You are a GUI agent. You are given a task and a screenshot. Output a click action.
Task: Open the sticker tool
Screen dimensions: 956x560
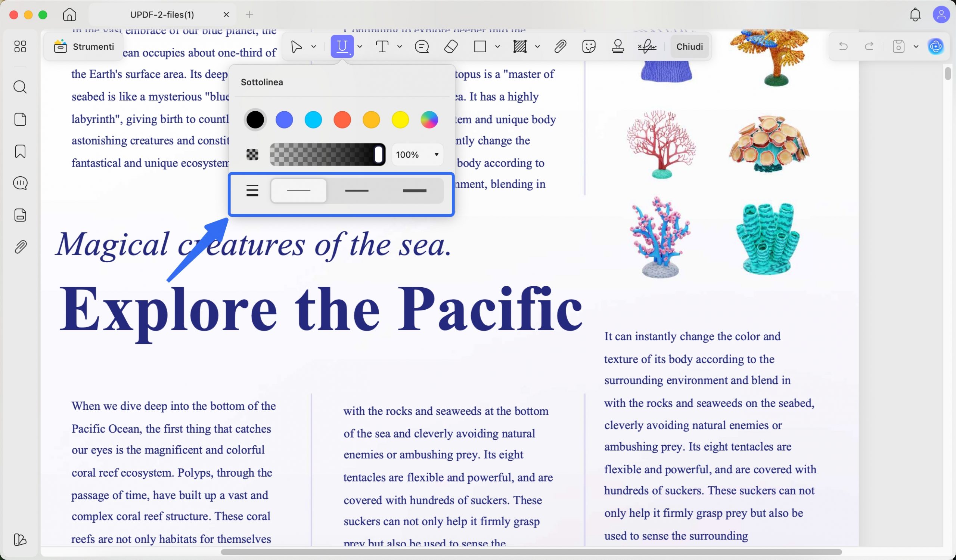[589, 47]
